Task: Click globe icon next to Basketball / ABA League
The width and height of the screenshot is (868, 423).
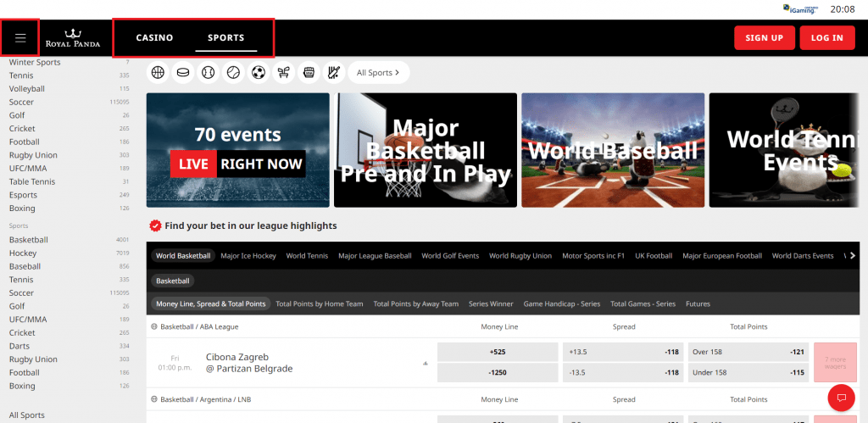Action: coord(154,326)
